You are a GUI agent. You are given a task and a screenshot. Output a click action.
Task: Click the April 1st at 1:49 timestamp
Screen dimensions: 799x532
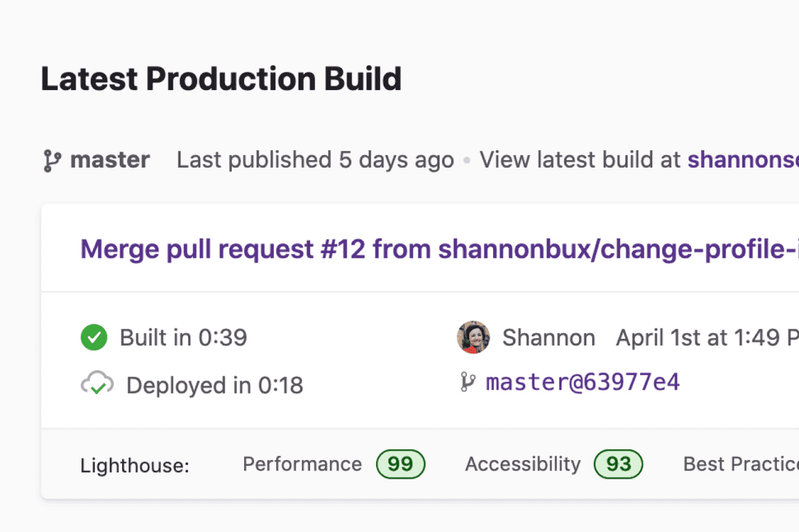tap(707, 337)
